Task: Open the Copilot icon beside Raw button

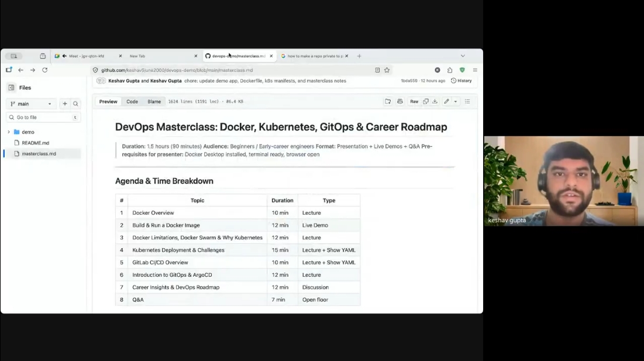Action: point(400,101)
